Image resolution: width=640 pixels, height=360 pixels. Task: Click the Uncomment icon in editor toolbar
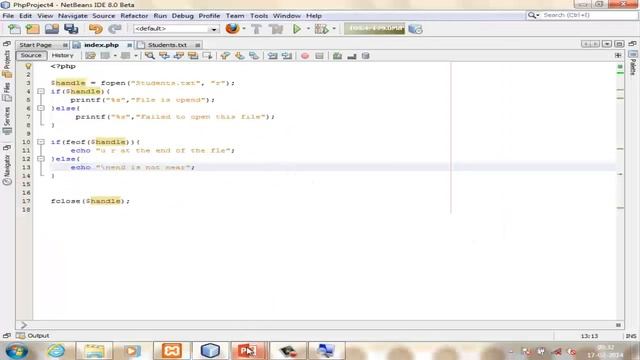pyautogui.click(x=352, y=56)
